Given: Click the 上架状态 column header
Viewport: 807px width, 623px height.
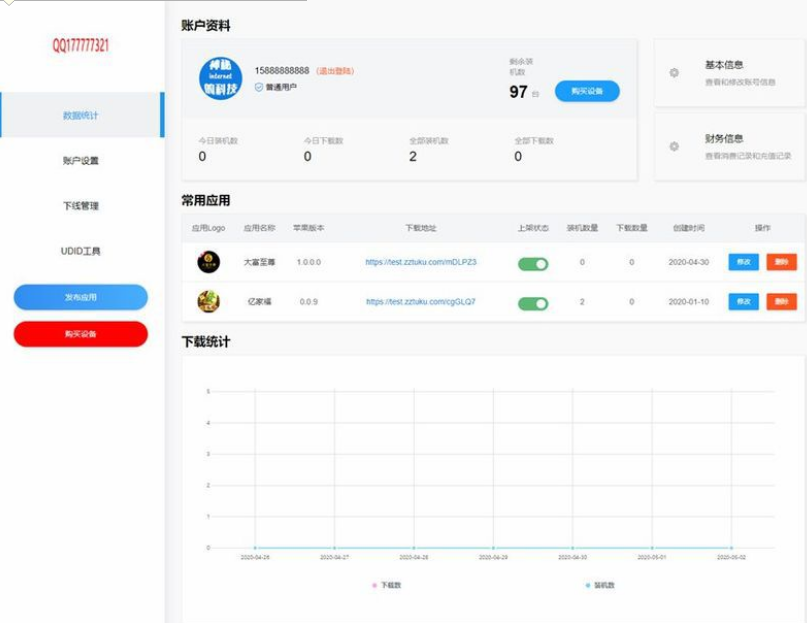Looking at the screenshot, I should [x=533, y=228].
